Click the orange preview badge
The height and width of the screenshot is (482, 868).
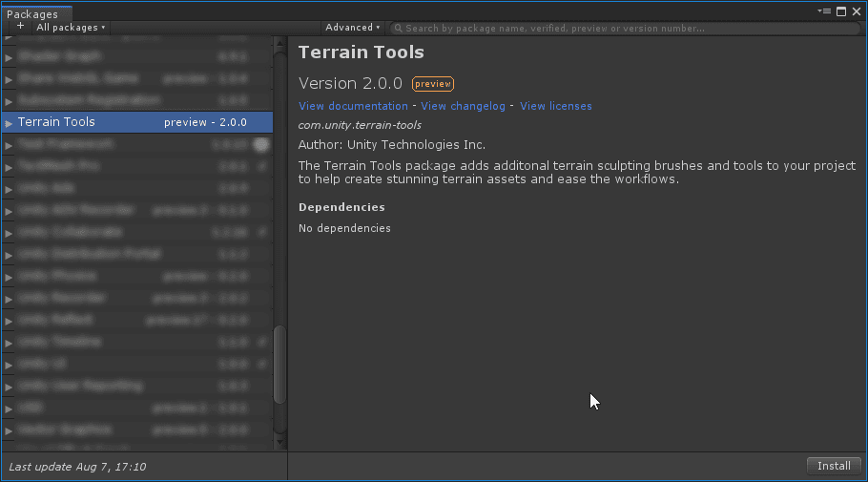tap(433, 84)
